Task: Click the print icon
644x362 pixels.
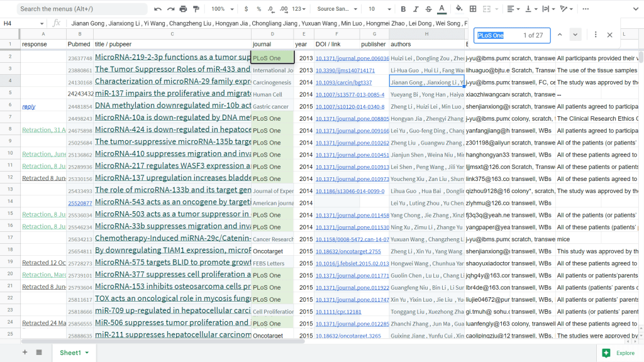Action: click(x=183, y=9)
